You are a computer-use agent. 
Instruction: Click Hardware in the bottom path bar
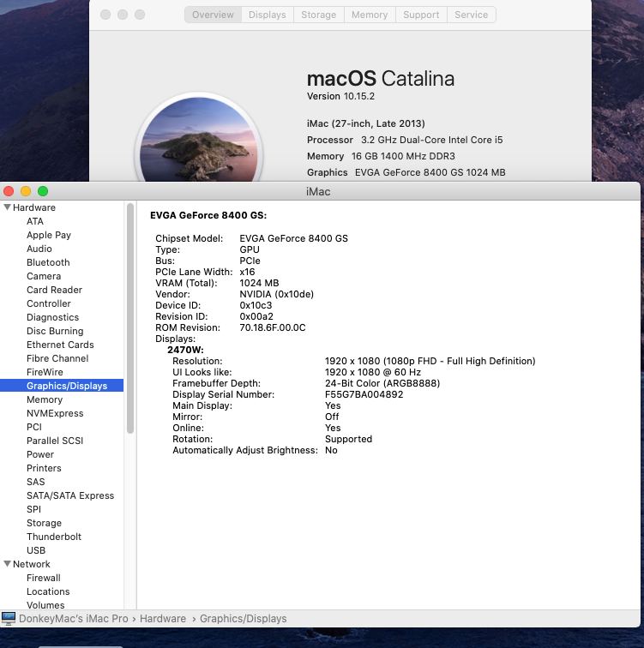(x=163, y=618)
